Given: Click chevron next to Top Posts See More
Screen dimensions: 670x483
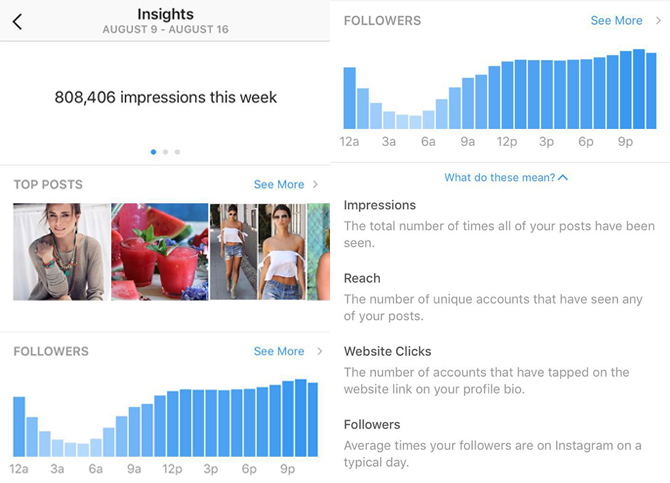Looking at the screenshot, I should (315, 184).
